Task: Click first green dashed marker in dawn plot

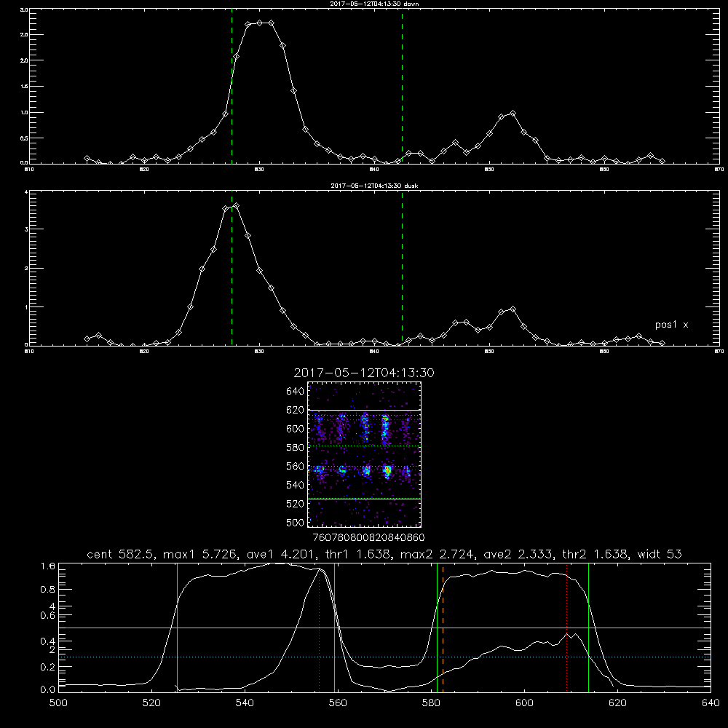Action: (x=232, y=87)
